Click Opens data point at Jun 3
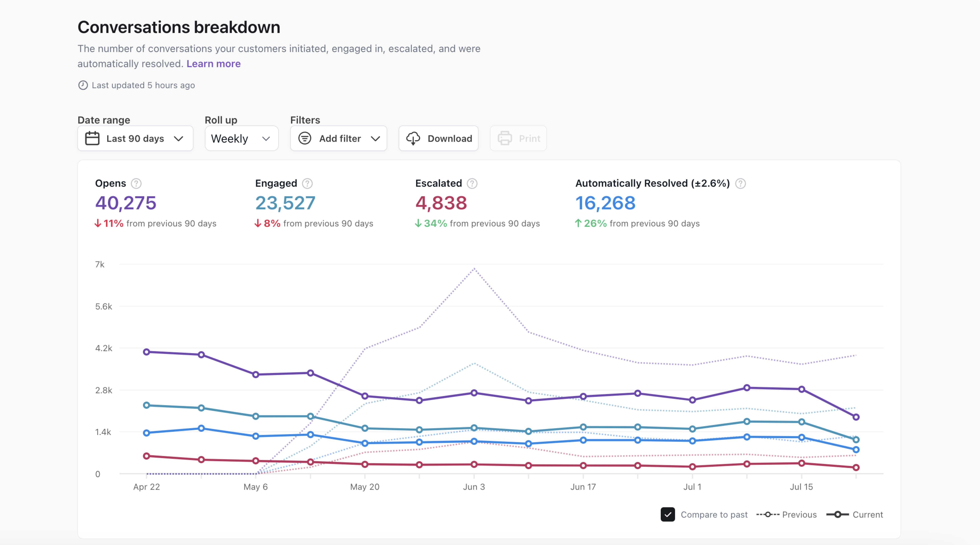This screenshot has width=980, height=545. coord(474,393)
